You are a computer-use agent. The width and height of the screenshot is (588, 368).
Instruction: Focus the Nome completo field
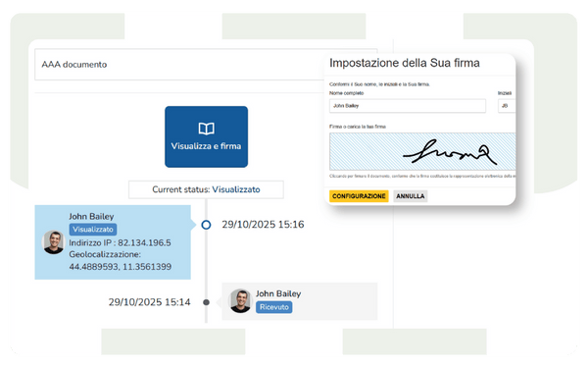pos(408,106)
